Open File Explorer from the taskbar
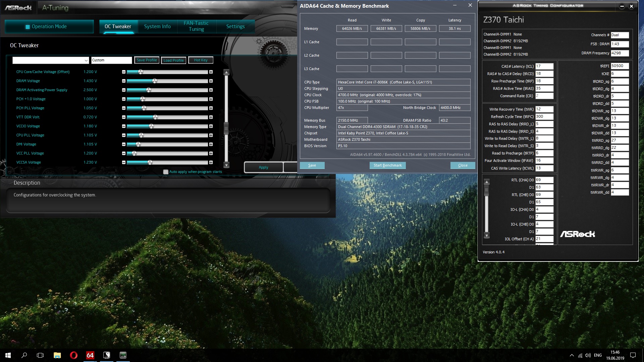The image size is (644, 362). tap(57, 355)
